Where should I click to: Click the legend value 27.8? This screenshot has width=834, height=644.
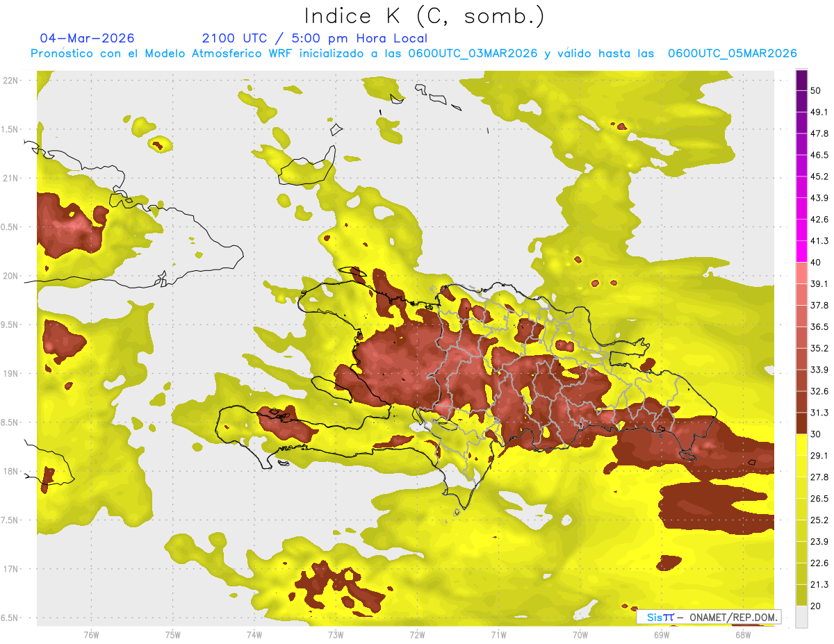(x=819, y=477)
